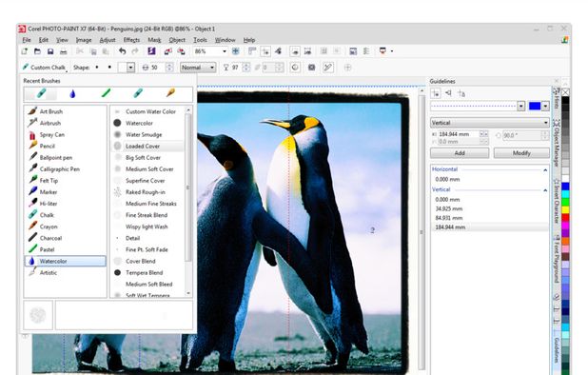This screenshot has width=588, height=375.
Task: Click the New document icon
Action: (x=25, y=51)
